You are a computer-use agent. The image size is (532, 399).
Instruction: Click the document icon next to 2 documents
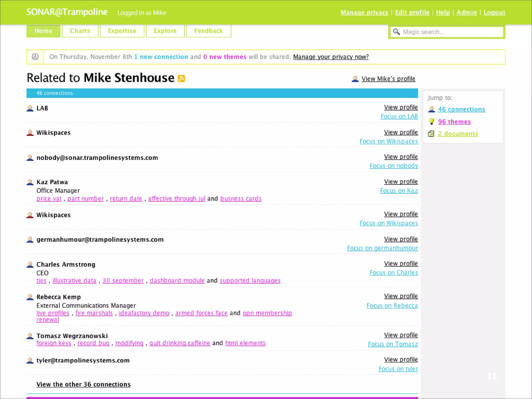pos(431,134)
